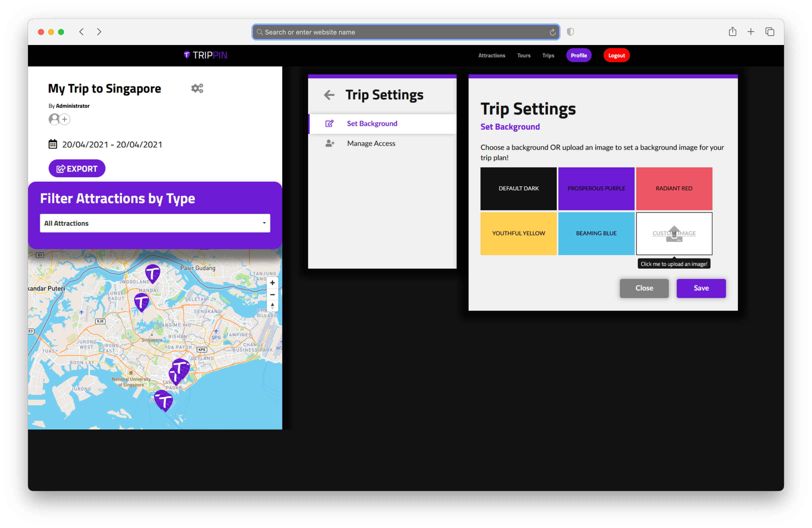Click the add collaborator plus icon
The image size is (812, 528).
click(64, 119)
